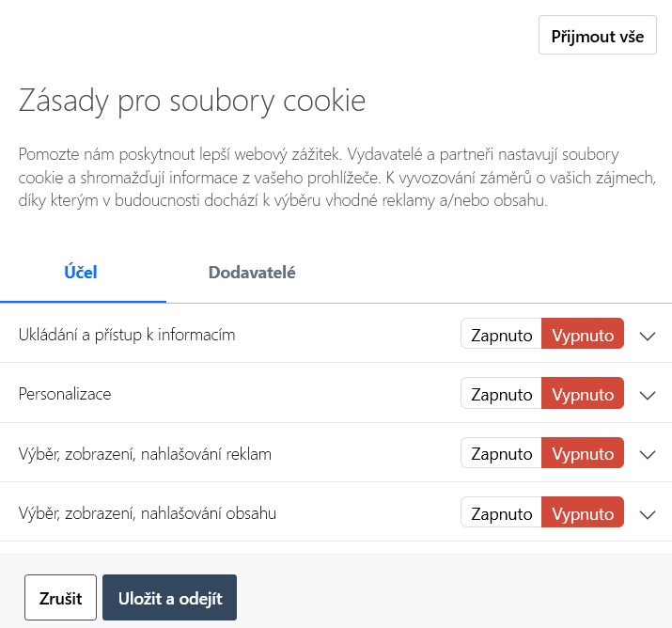Enable nahlašování obsahu with Zapnuto
Screen dimensions: 672x628
(501, 513)
